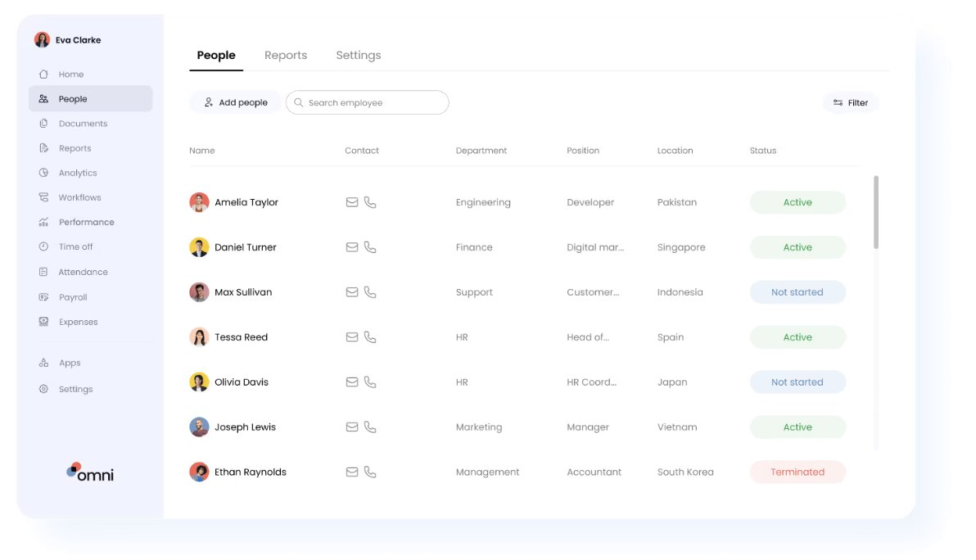Open Analytics from the sidebar
976x560 pixels.
(77, 173)
